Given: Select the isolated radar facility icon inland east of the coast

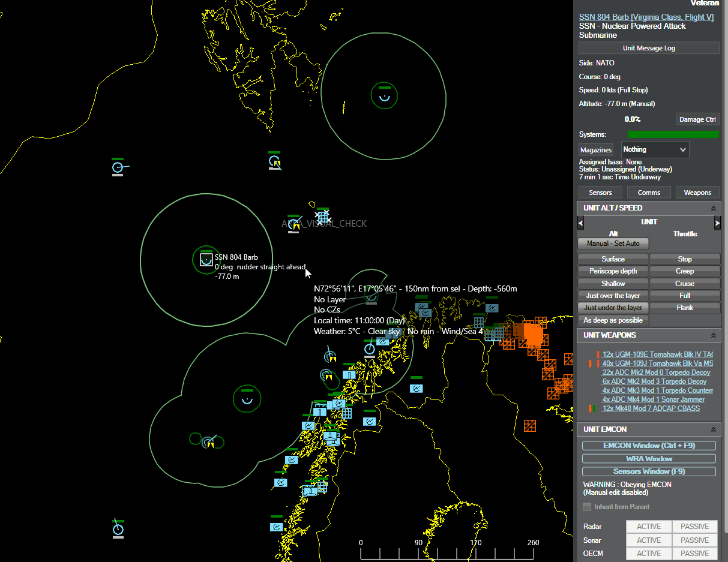Looking at the screenshot, I should [x=417, y=388].
